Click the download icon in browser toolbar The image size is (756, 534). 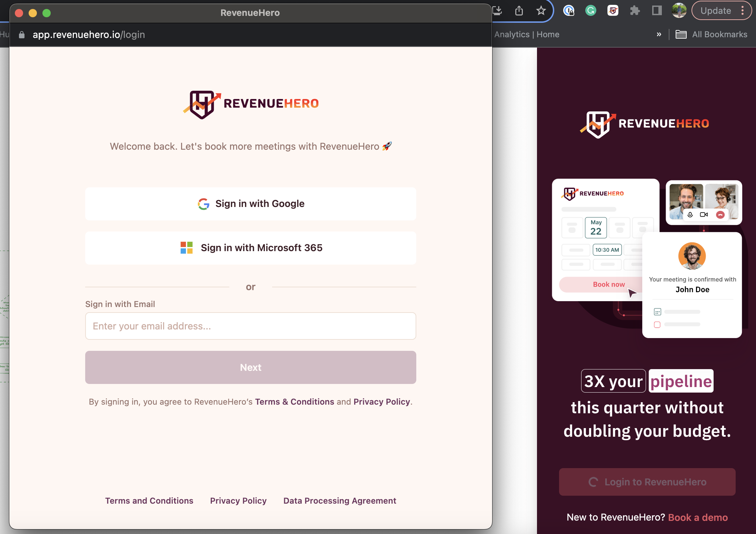pos(497,11)
